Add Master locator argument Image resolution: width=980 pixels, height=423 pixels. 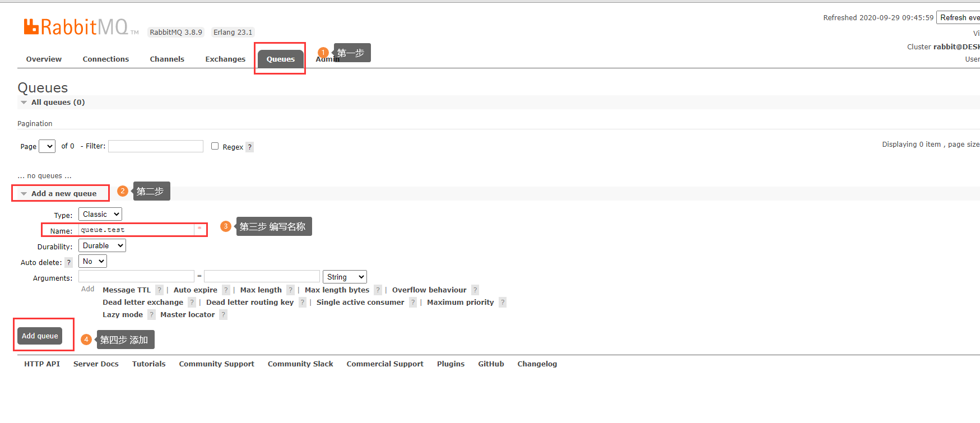(187, 314)
